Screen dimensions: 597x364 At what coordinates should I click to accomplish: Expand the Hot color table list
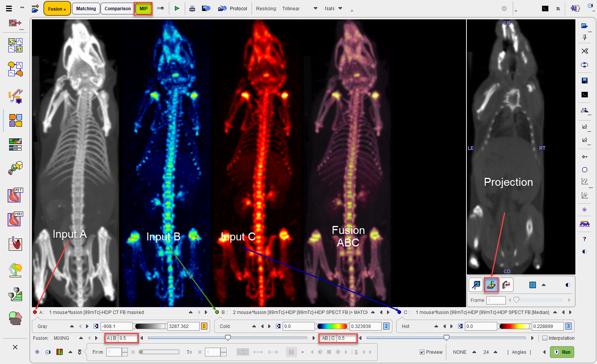point(436,326)
